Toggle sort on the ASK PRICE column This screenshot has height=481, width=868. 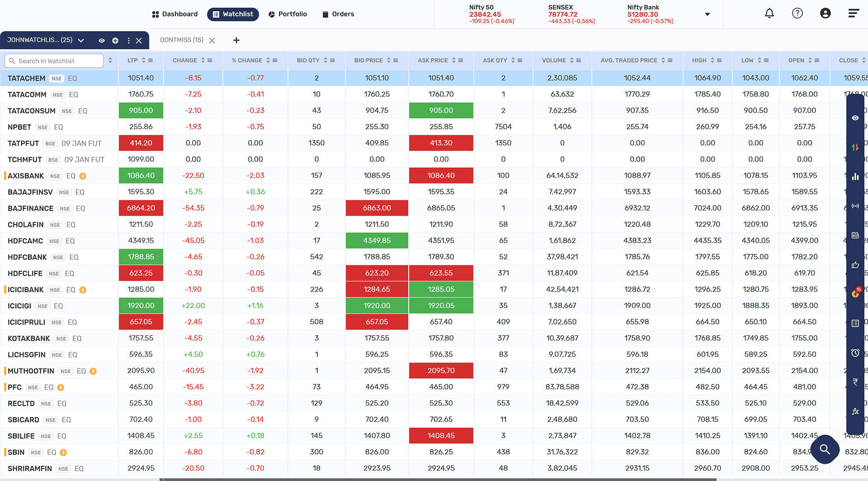pyautogui.click(x=454, y=61)
